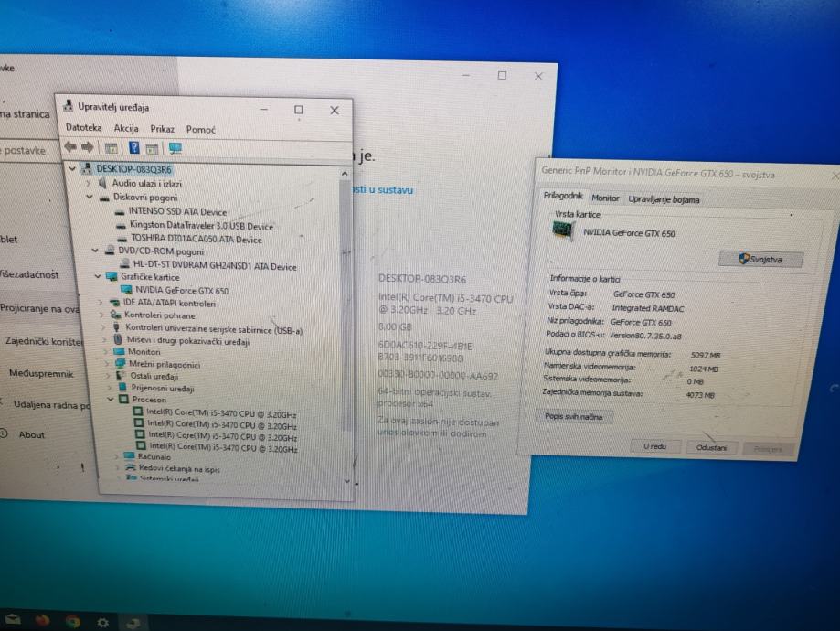Collapse the DVD/CD-ROM pogoni node
Viewport: 840px width, 631px height.
pyautogui.click(x=95, y=251)
